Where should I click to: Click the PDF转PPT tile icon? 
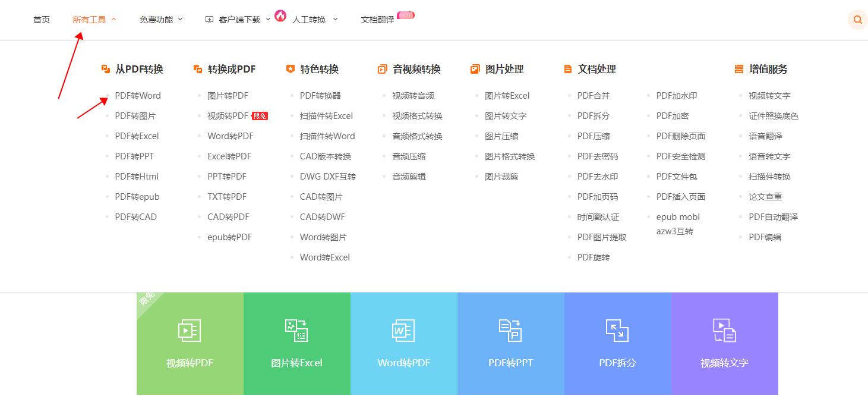tap(510, 331)
